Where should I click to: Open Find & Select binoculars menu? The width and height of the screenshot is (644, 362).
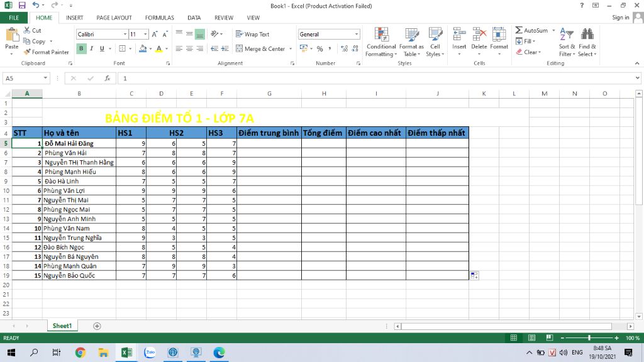(587, 42)
